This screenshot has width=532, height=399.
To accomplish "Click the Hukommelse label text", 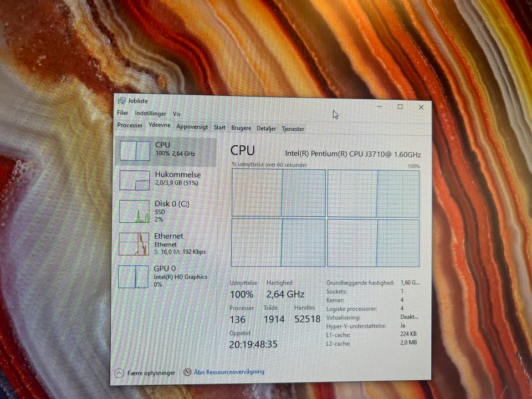I will pos(178,175).
